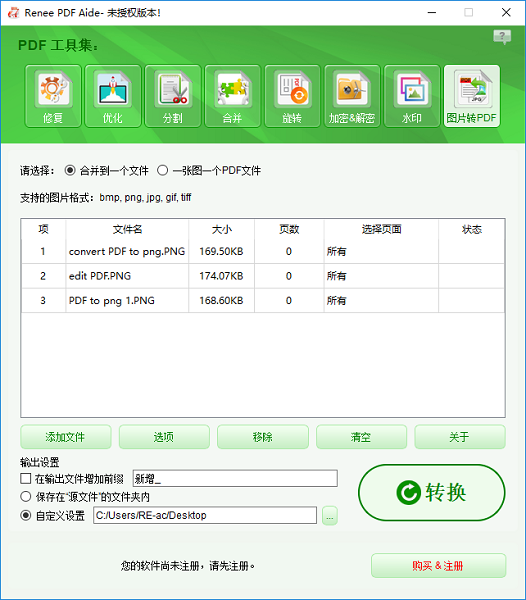This screenshot has width=526, height=600.
Task: Click the 清空 clear list button
Action: click(x=361, y=437)
